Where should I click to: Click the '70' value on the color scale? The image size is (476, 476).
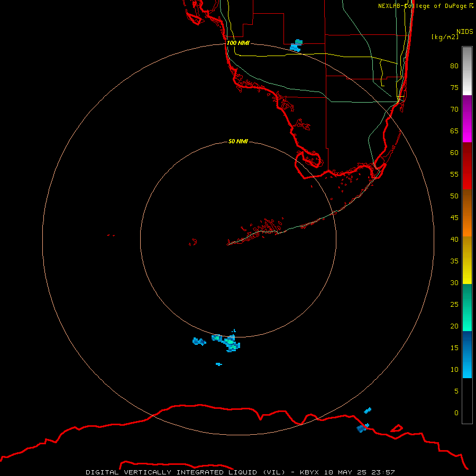(454, 109)
